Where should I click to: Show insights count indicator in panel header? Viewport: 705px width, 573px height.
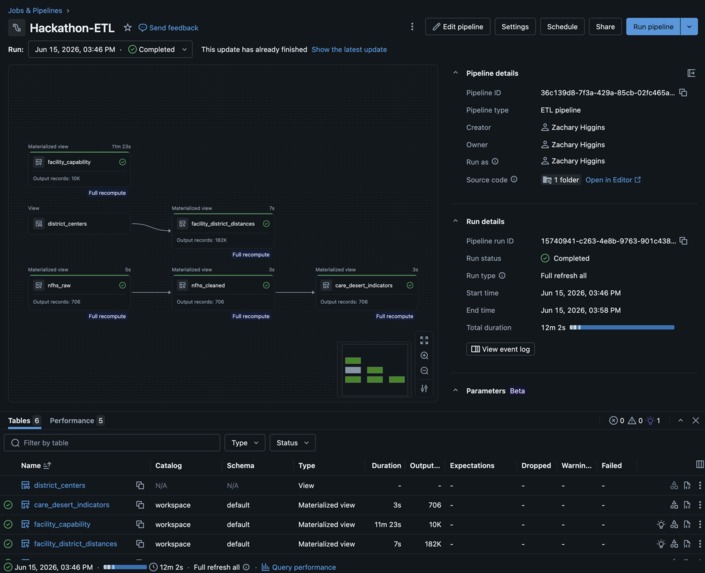pos(653,421)
